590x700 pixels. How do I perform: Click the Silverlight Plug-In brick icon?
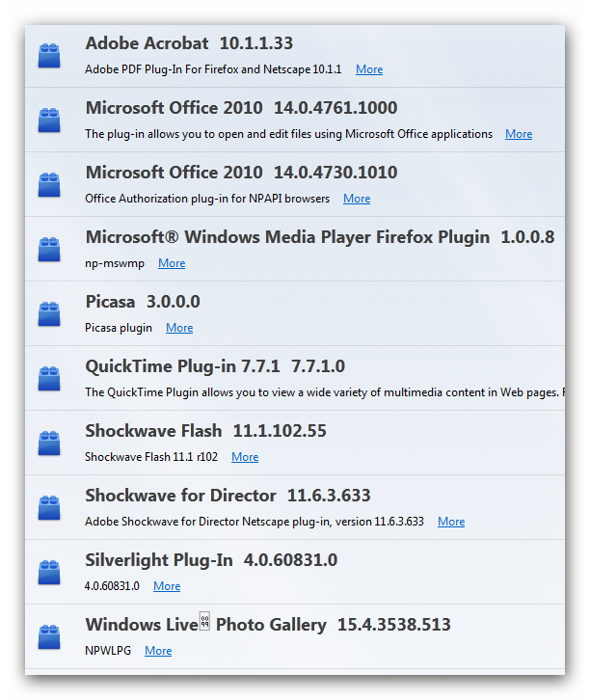tap(49, 573)
